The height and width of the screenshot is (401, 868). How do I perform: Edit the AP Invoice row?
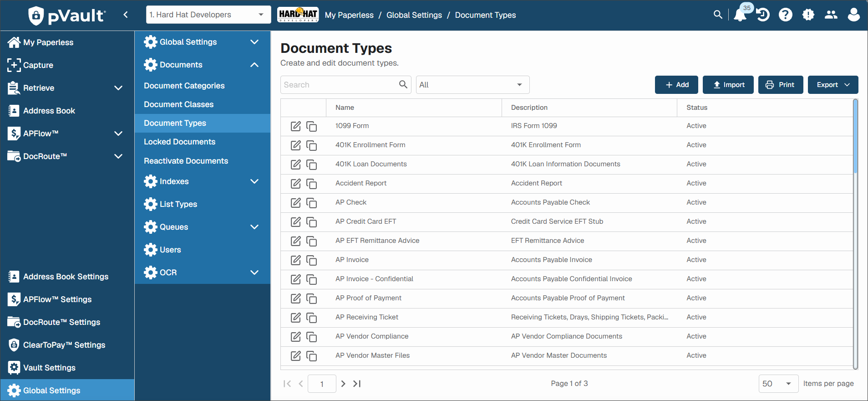296,260
